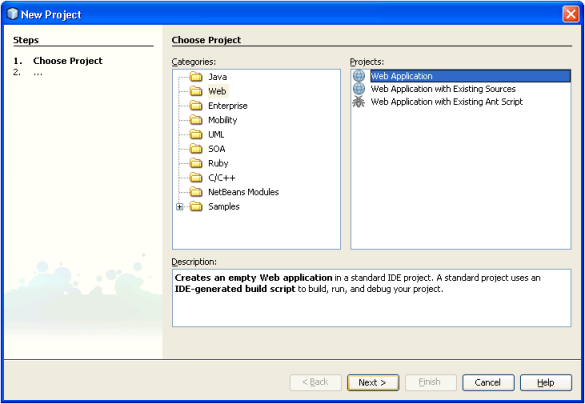Click the Mobility folder icon
585x404 pixels.
pos(196,120)
